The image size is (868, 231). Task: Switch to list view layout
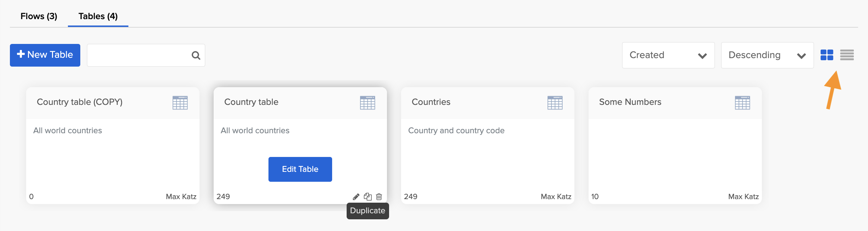[x=847, y=55]
